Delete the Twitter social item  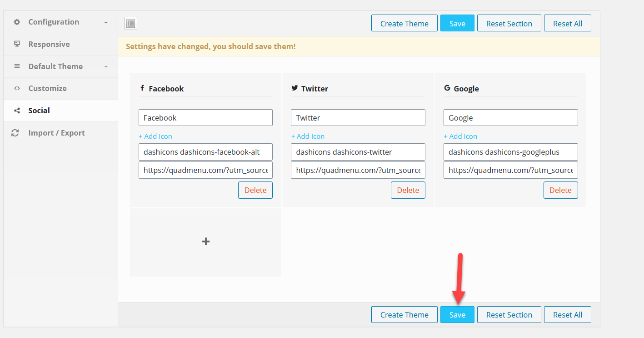[x=408, y=190]
